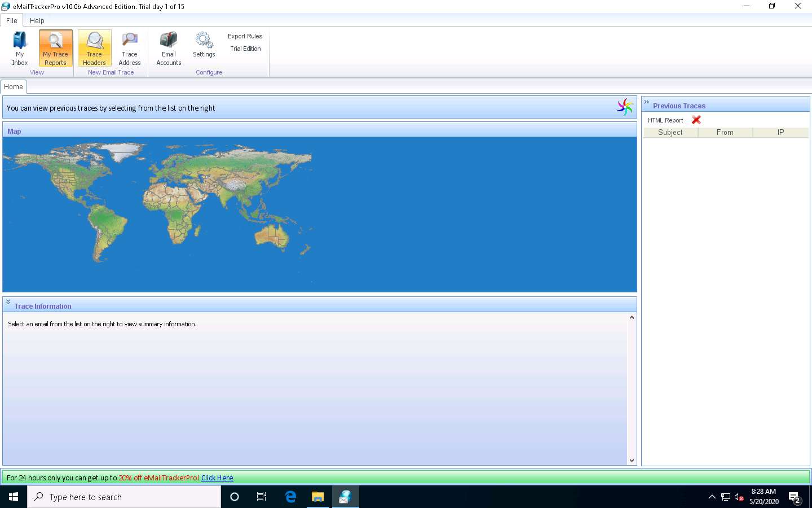
Task: Sort previous traces by Subject column
Action: (670, 133)
